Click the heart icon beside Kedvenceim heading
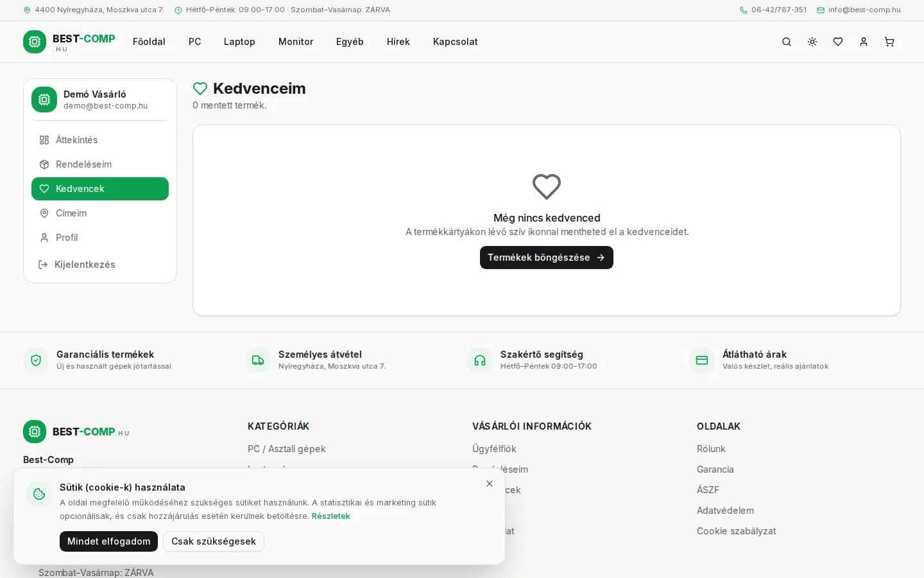Screen dimensions: 924x578 click(x=200, y=89)
